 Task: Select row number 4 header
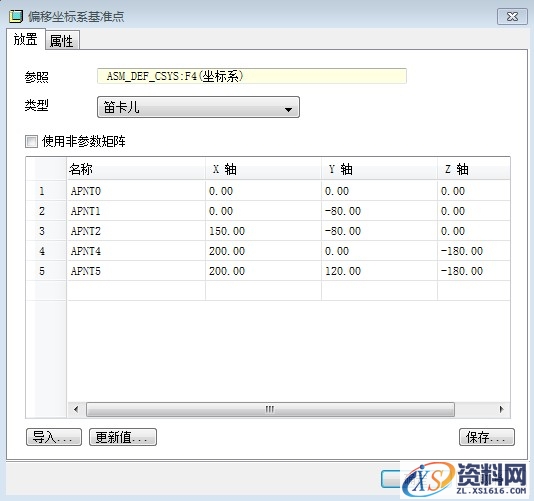tap(46, 251)
